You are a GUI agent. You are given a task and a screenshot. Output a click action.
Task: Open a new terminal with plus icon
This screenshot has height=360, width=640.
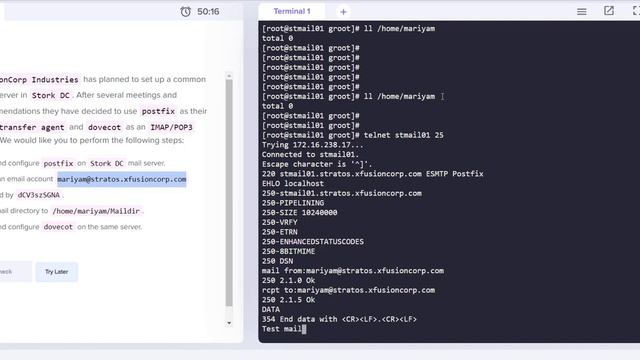point(343,12)
